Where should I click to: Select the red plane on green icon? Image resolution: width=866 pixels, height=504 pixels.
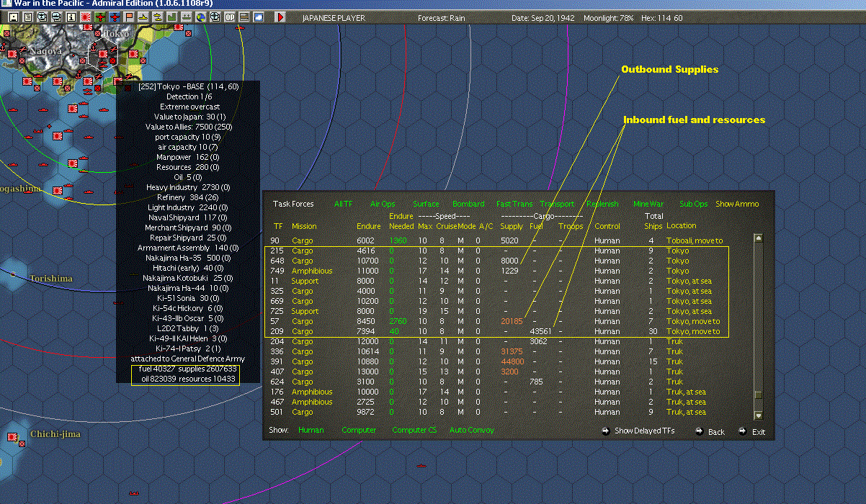[x=99, y=17]
